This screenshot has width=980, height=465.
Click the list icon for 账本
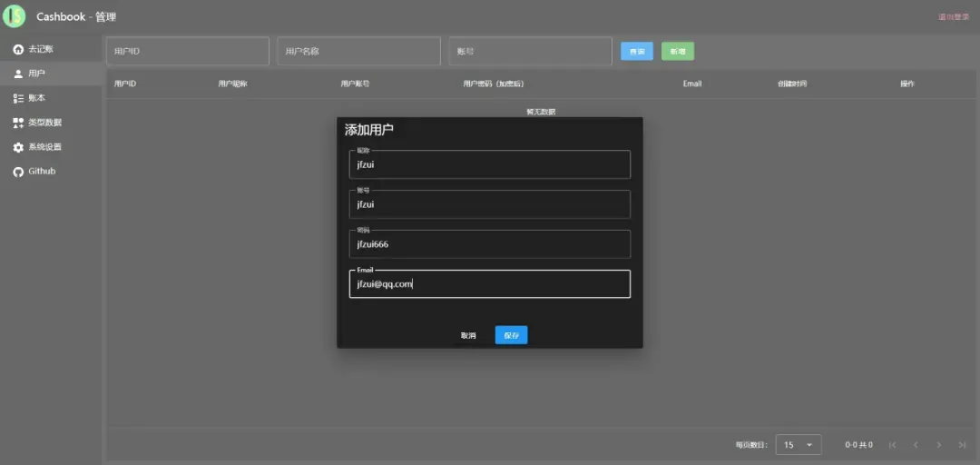[18, 98]
